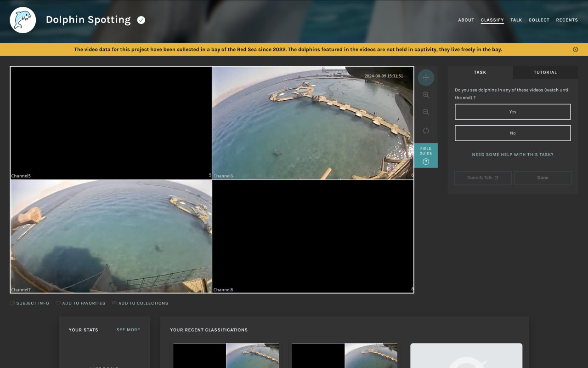This screenshot has width=588, height=368.
Task: Open the Talk menu item
Action: point(516,20)
